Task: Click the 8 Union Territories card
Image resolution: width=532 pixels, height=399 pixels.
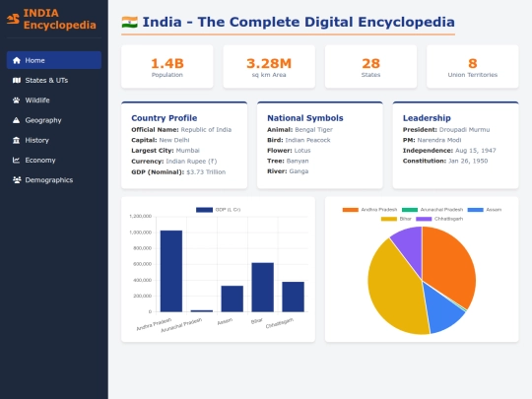Action: (473, 67)
